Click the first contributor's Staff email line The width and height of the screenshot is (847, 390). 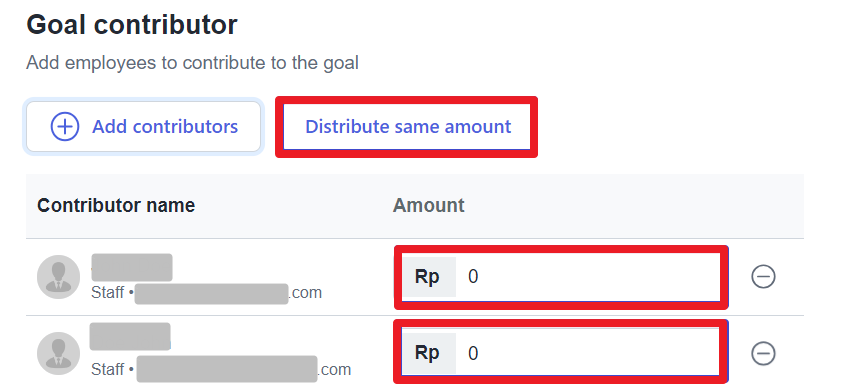pyautogui.click(x=206, y=293)
